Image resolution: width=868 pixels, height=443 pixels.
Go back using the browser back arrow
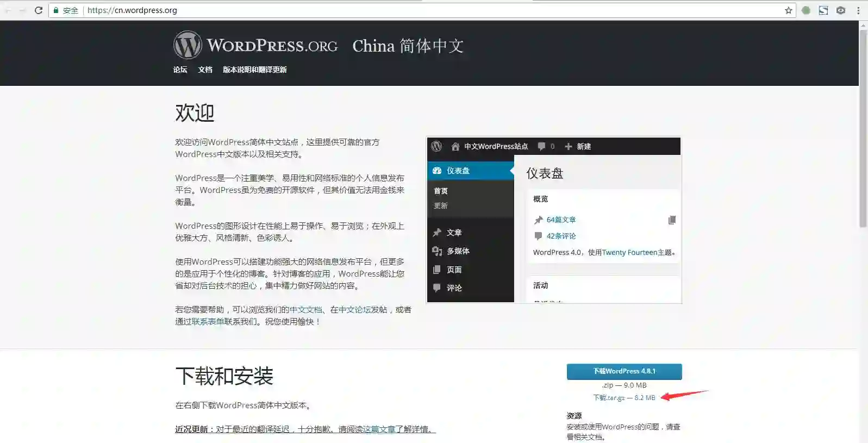click(9, 10)
